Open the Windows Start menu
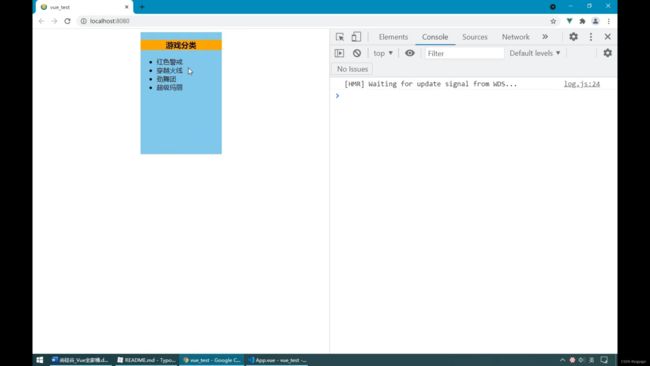The width and height of the screenshot is (650, 366). point(40,360)
